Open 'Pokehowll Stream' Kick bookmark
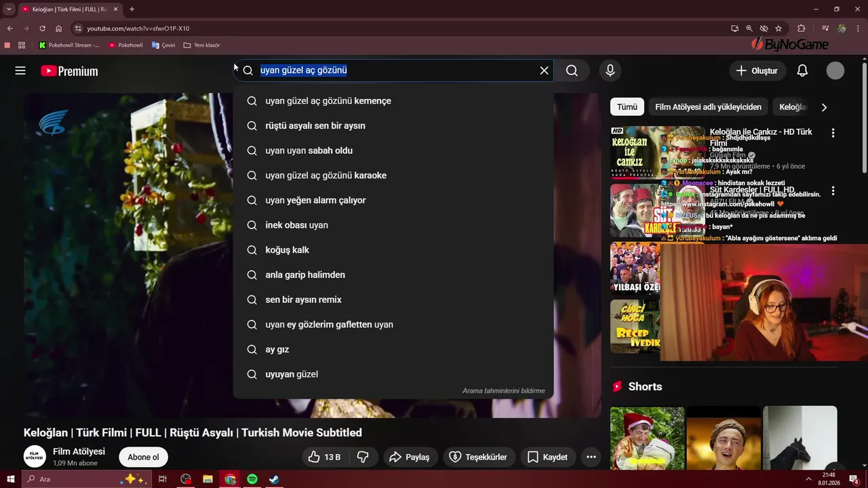 [69, 45]
